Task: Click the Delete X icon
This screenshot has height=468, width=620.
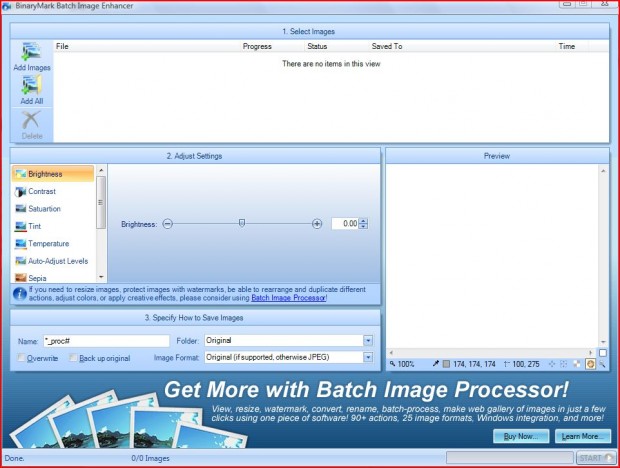Action: pyautogui.click(x=31, y=120)
